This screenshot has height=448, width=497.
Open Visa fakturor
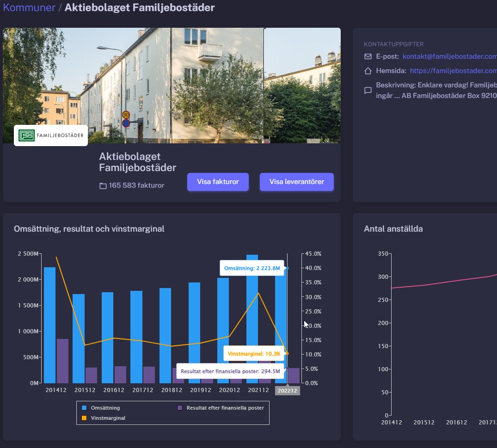218,182
